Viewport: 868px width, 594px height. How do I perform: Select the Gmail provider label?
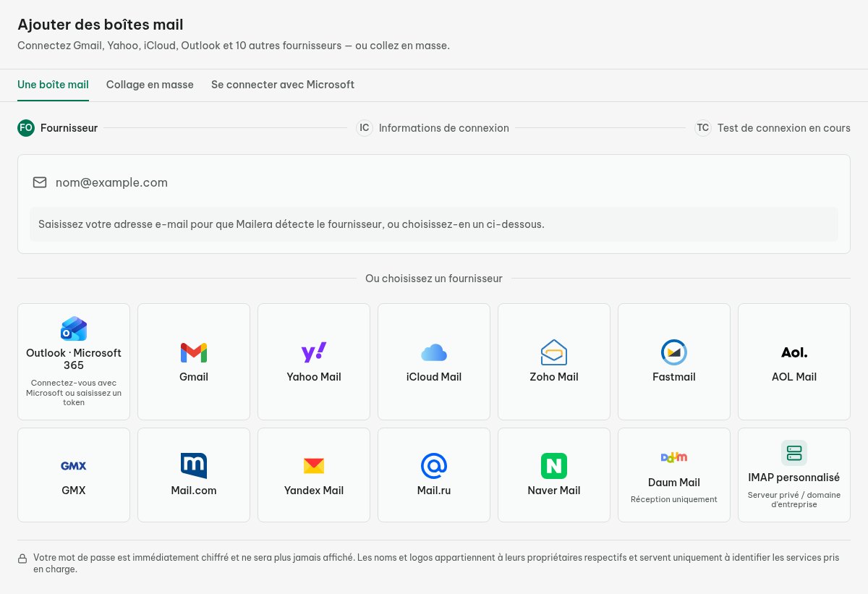pos(194,377)
